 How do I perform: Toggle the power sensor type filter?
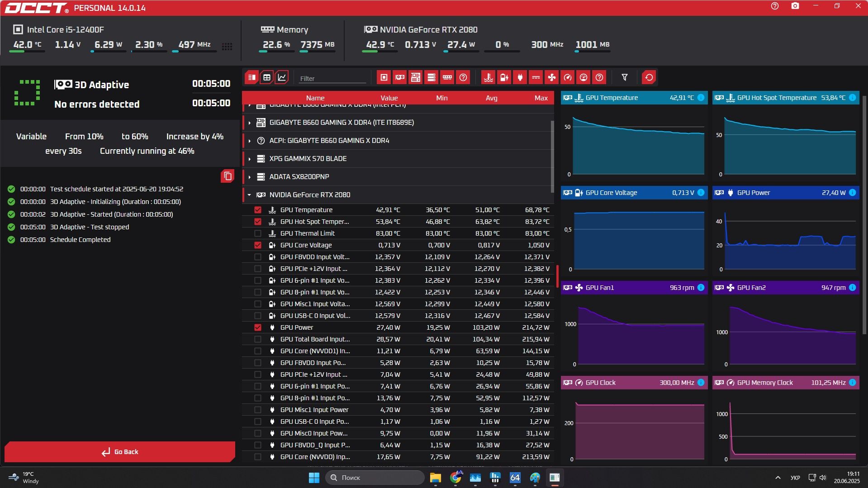(520, 77)
